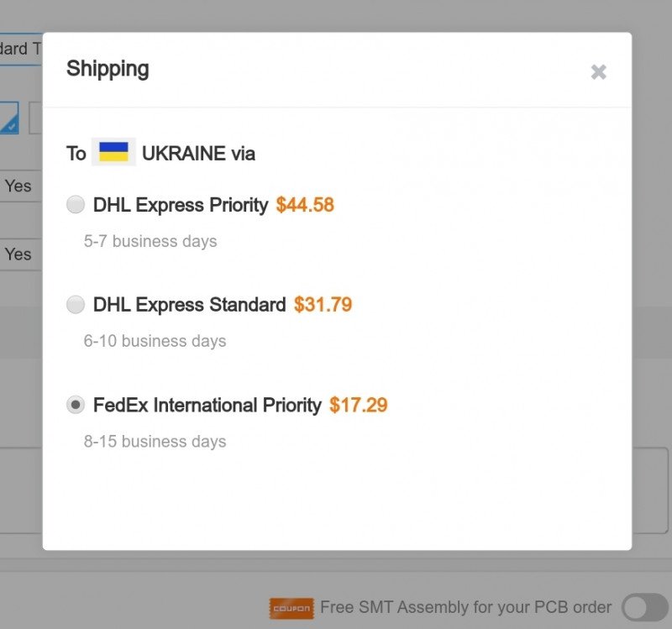This screenshot has width=672, height=629.
Task: Select the DHL Express Standard radio button
Action: [x=76, y=304]
